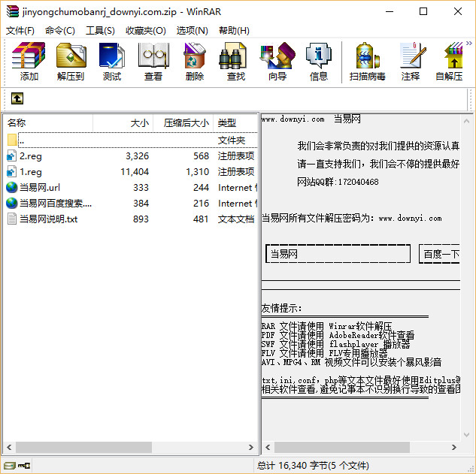Open the Wizard (向导) tool

point(277,55)
